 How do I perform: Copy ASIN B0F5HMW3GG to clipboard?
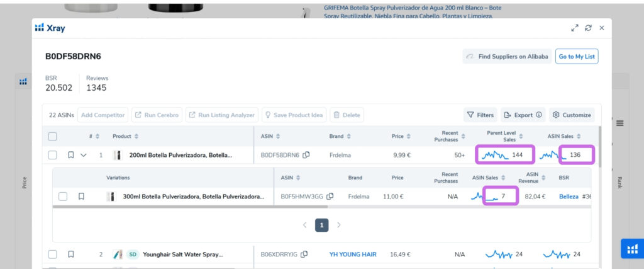coord(330,196)
